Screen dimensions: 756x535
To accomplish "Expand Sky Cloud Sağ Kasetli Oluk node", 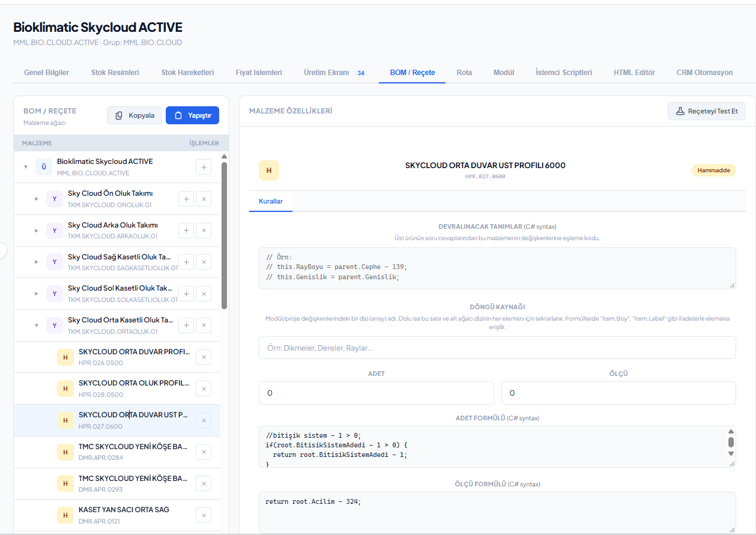I will (x=36, y=262).
